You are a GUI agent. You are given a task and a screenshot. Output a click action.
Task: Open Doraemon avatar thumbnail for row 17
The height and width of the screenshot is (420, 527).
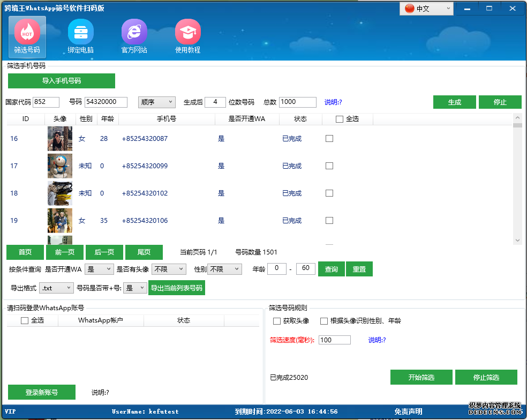click(60, 166)
